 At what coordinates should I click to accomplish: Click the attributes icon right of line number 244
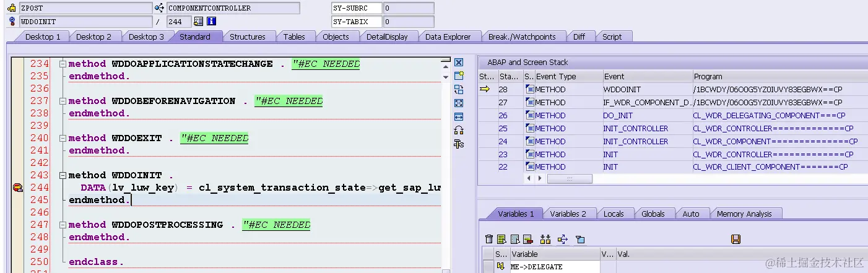(x=198, y=22)
